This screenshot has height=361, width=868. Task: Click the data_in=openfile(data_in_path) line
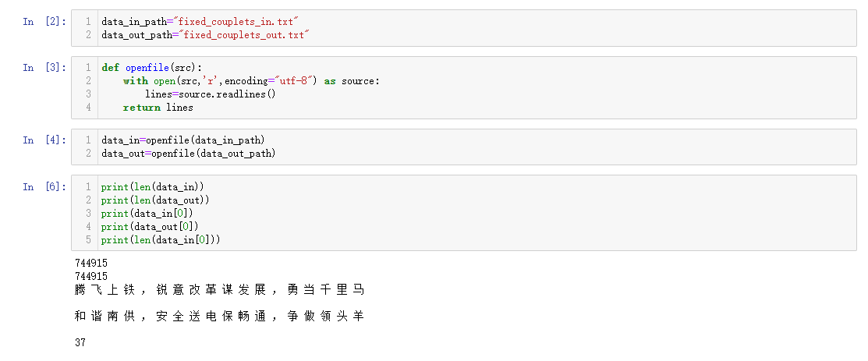tap(182, 140)
